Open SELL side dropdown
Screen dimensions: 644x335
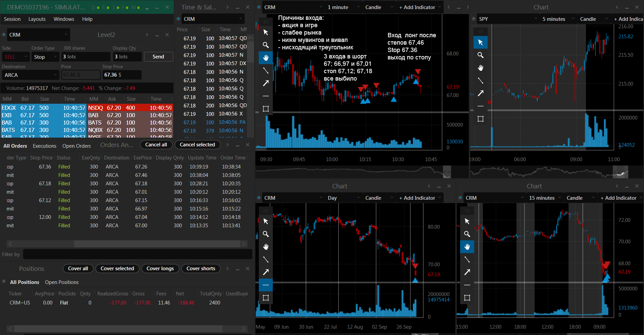16,57
